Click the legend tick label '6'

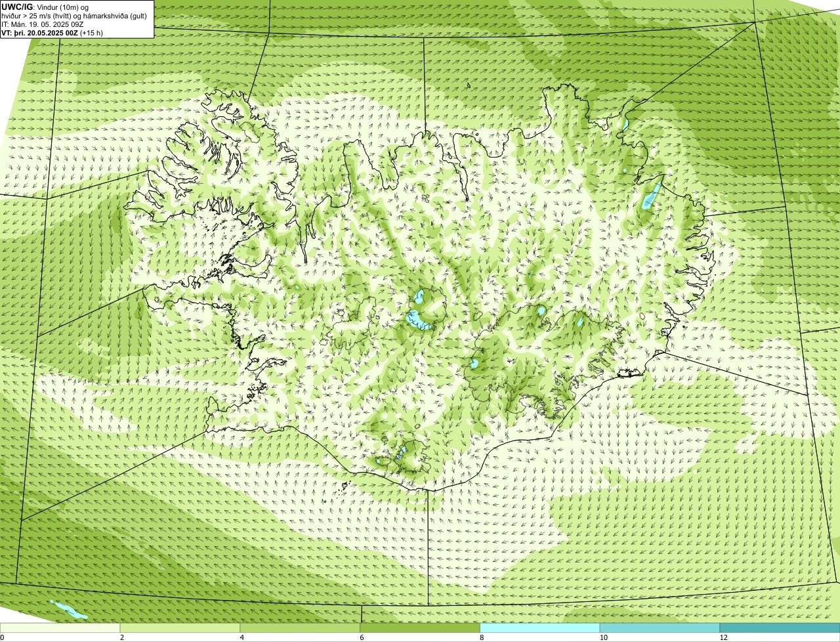click(362, 637)
